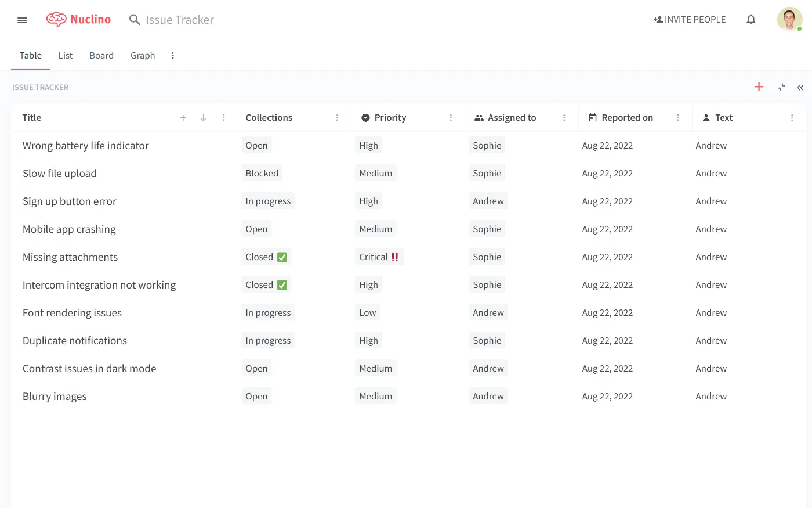The height and width of the screenshot is (508, 812).
Task: Switch to the Board view tab
Action: [x=101, y=56]
